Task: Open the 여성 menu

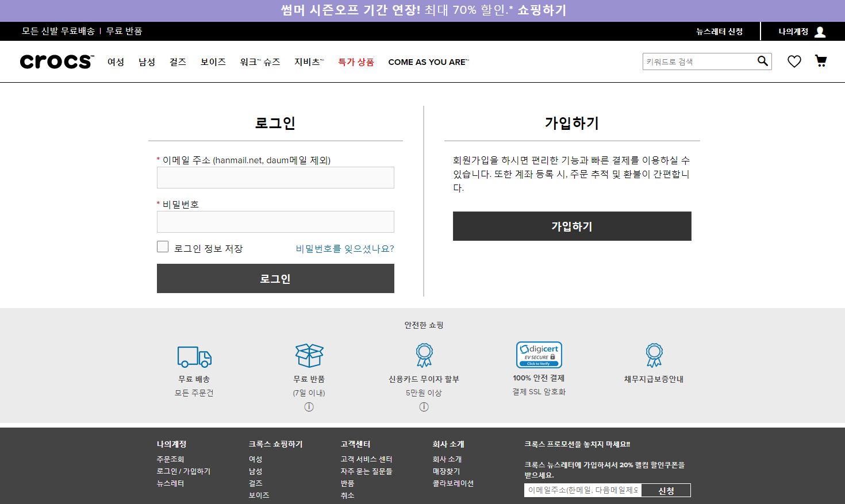Action: click(116, 62)
